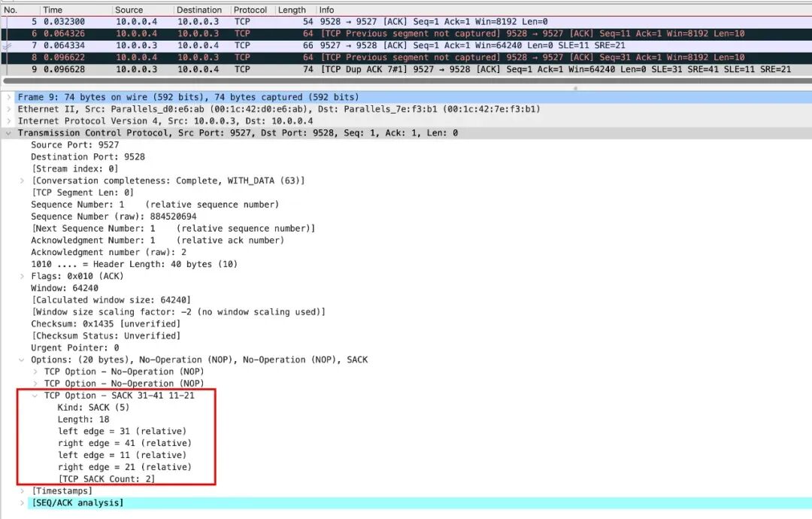Select packet 6 with Seq=11
Image resolution: width=812 pixels, height=519 pixels.
pyautogui.click(x=406, y=34)
